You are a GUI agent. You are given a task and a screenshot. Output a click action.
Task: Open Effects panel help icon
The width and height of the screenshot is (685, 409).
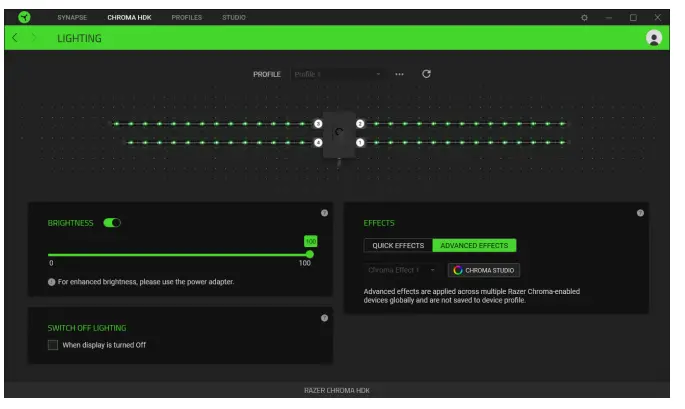point(640,213)
